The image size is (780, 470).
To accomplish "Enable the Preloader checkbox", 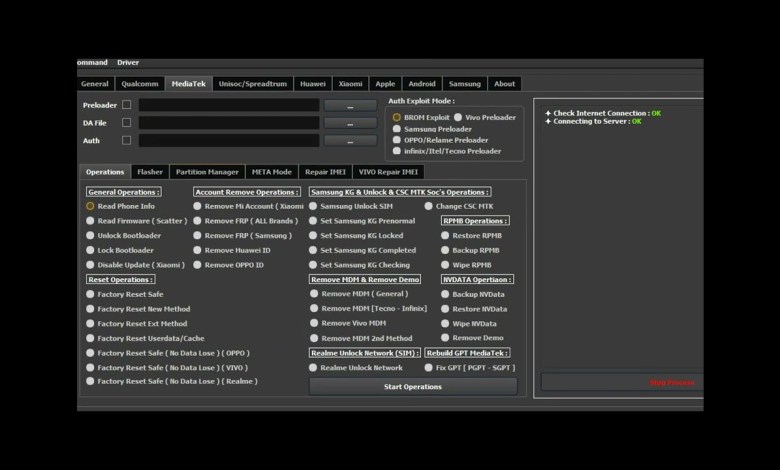I will point(126,105).
